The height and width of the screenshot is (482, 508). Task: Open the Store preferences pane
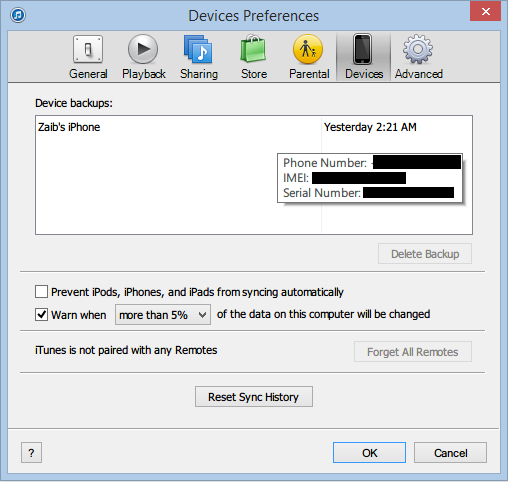coord(254,57)
